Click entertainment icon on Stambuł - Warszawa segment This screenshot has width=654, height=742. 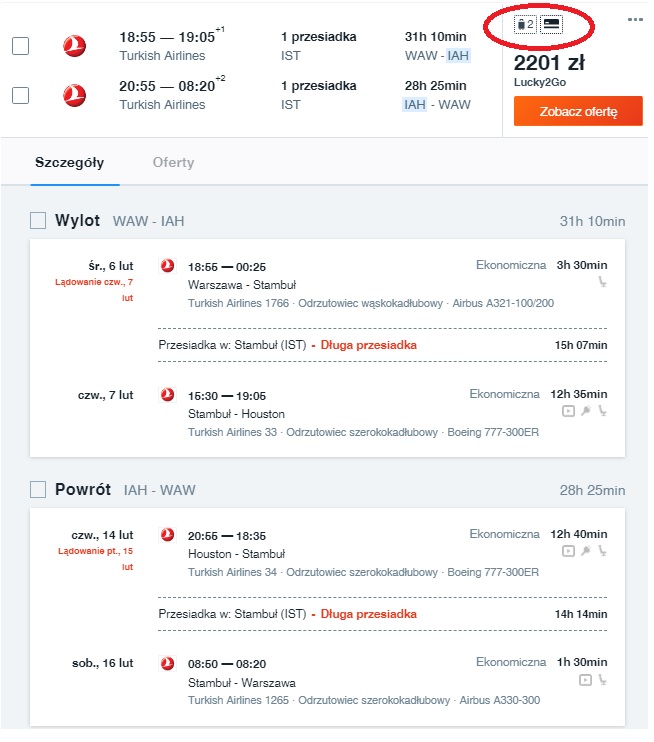pyautogui.click(x=585, y=680)
